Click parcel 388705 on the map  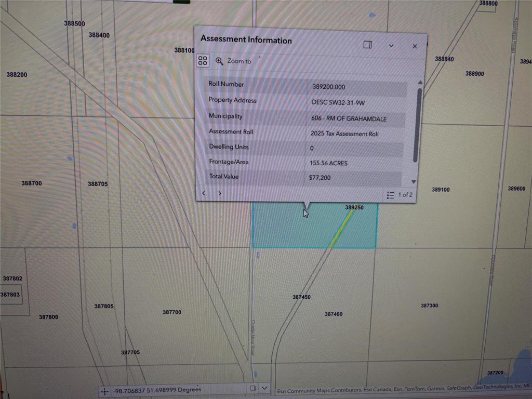click(98, 184)
